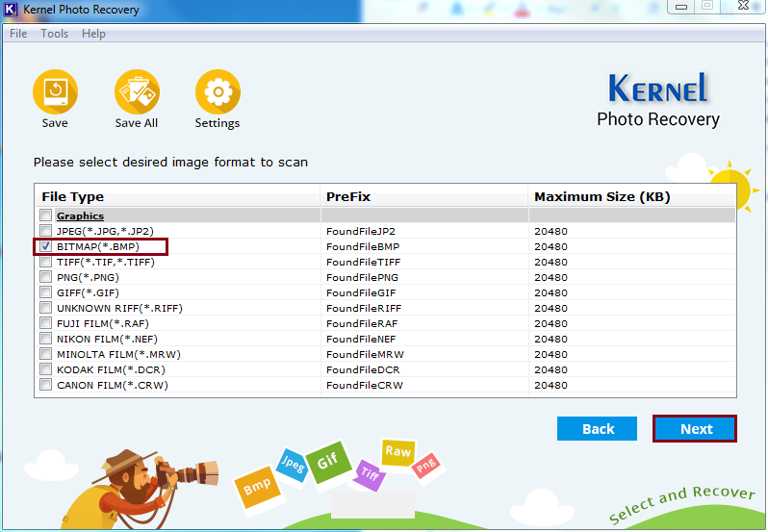This screenshot has width=768, height=532.
Task: Click the FoundFileNEF prefix cell
Action: pos(361,340)
